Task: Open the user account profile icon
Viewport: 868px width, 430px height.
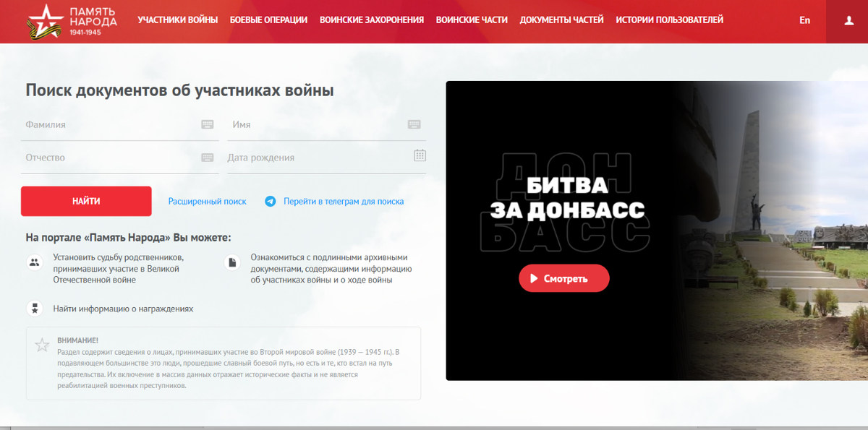Action: coord(849,21)
